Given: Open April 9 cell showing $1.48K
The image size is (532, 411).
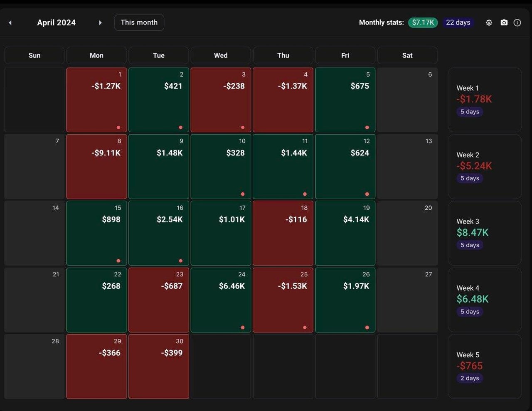Looking at the screenshot, I should click(159, 167).
